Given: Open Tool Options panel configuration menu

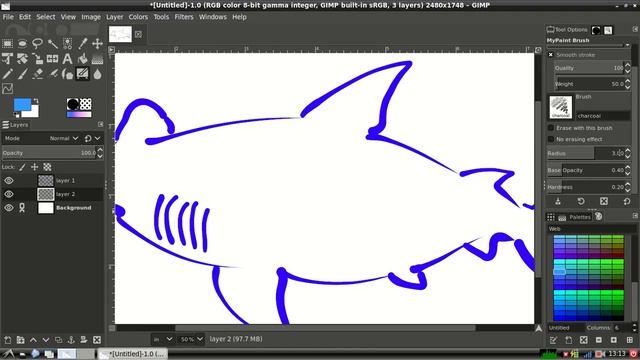Looking at the screenshot, I should pyautogui.click(x=635, y=29).
